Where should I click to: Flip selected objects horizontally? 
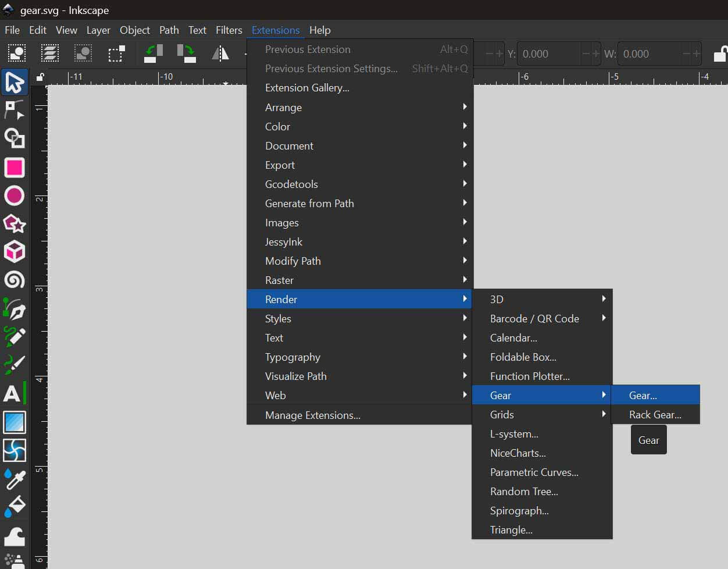click(220, 54)
